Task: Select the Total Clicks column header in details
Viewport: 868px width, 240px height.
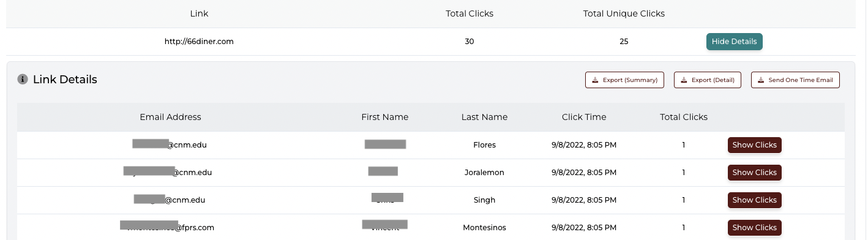Action: 684,117
